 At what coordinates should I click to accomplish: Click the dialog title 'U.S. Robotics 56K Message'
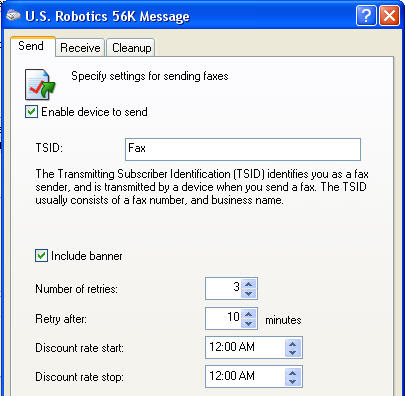(107, 16)
